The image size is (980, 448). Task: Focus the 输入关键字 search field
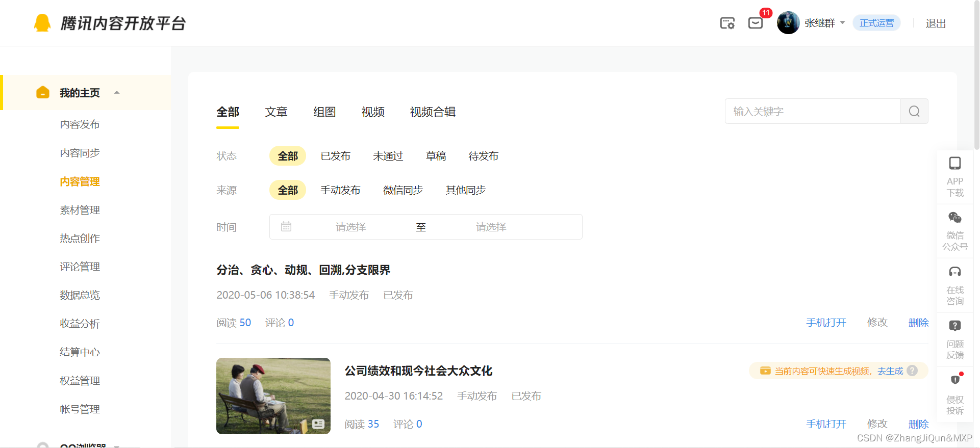(813, 111)
